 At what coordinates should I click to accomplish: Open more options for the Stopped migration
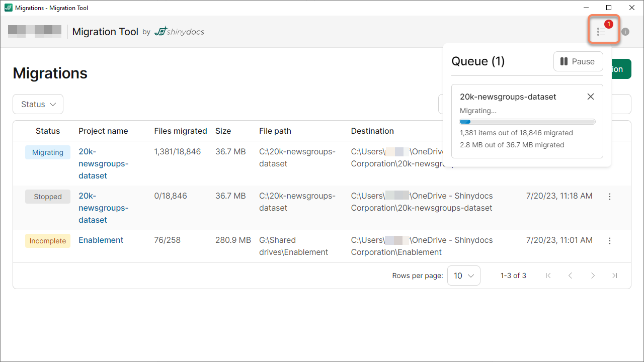[x=610, y=197]
